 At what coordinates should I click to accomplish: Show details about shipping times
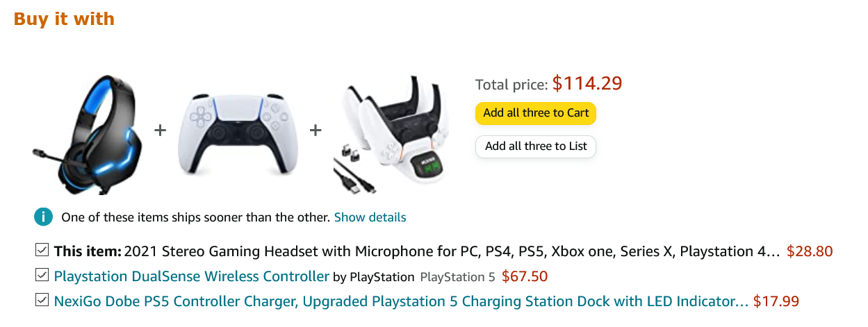click(370, 217)
